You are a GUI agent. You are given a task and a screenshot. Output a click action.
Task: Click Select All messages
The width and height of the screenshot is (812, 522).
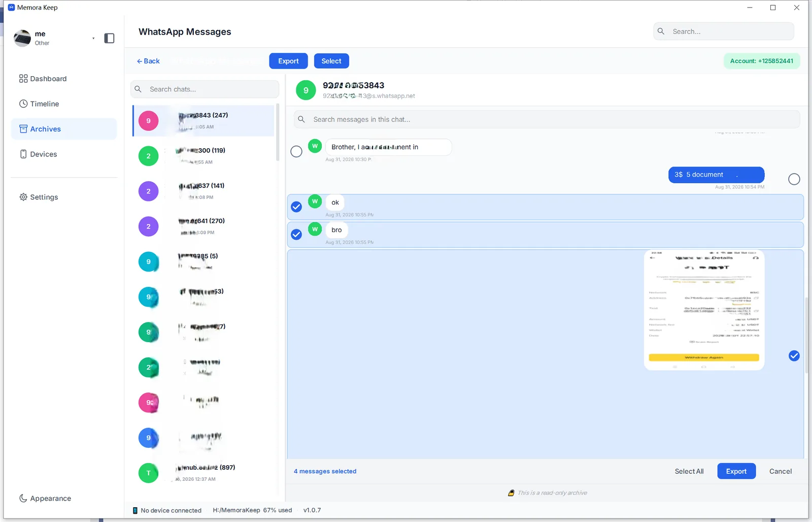tap(689, 471)
